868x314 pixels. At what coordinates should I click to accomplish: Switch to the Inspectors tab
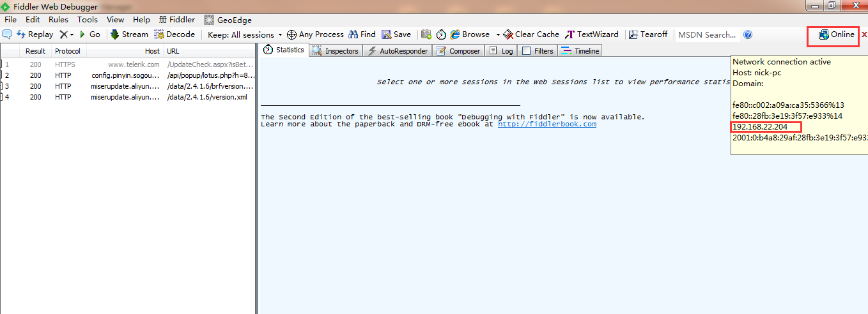point(336,50)
